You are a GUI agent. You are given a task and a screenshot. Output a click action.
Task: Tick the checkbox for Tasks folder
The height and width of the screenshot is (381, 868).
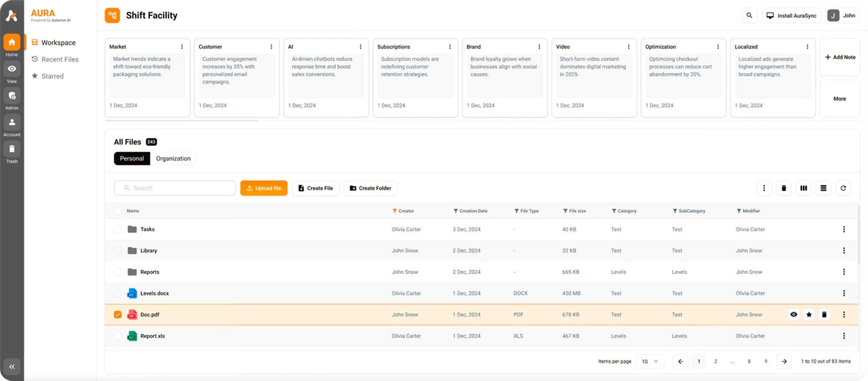pyautogui.click(x=118, y=229)
